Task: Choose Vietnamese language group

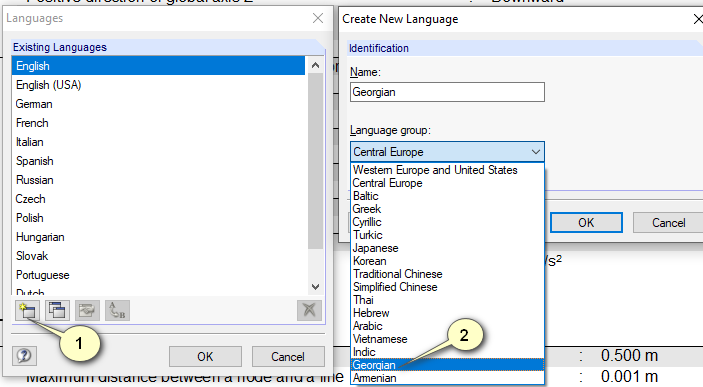Action: coord(447,339)
